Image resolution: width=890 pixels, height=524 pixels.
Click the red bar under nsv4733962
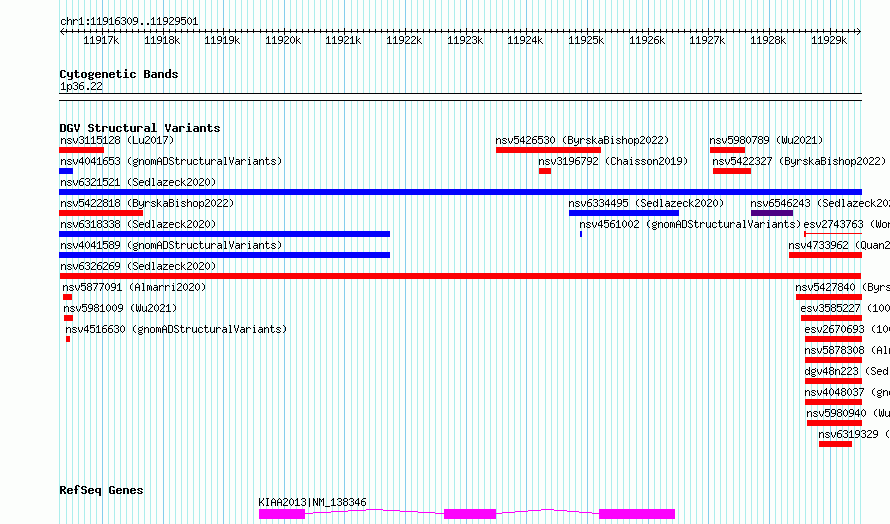(x=825, y=255)
